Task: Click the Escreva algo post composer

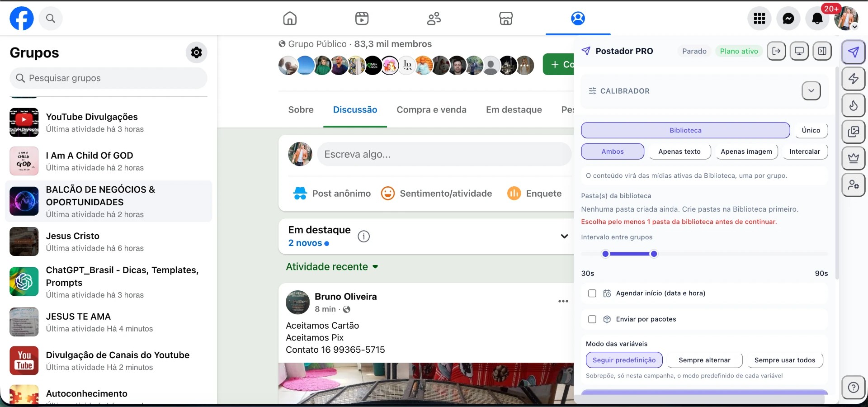Action: [444, 155]
